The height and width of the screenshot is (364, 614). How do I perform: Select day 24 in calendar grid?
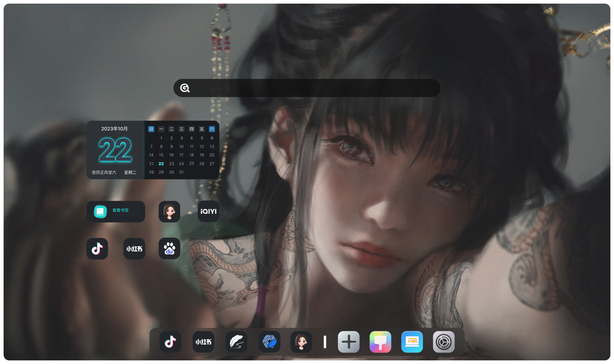click(x=181, y=164)
